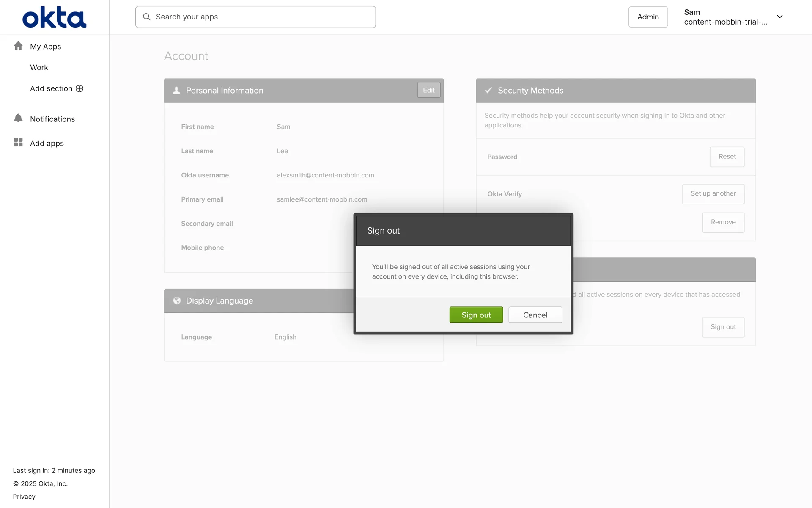This screenshot has width=812, height=508.
Task: Confirm with the green Sign out button
Action: [476, 315]
